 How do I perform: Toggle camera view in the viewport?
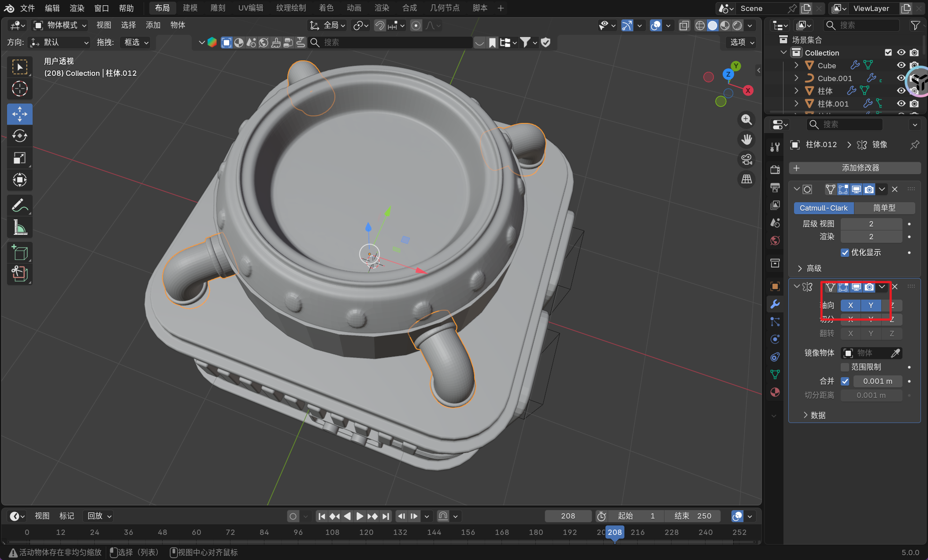(x=746, y=159)
